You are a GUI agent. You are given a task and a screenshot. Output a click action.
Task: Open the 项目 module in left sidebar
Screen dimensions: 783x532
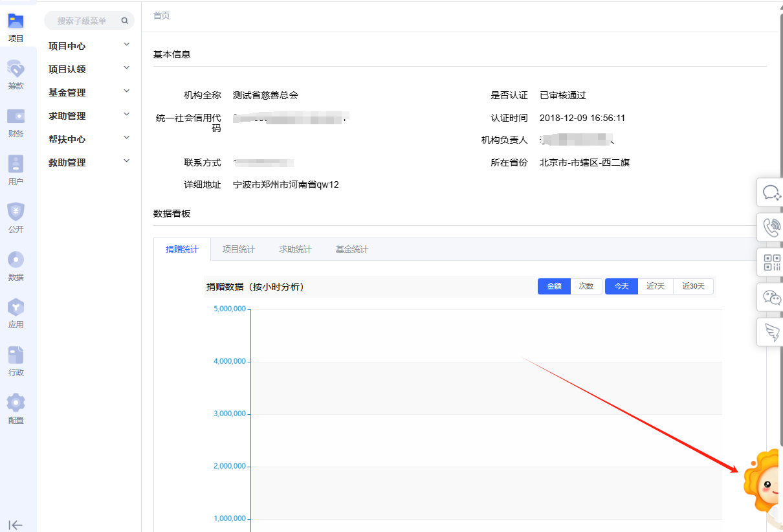tap(16, 27)
